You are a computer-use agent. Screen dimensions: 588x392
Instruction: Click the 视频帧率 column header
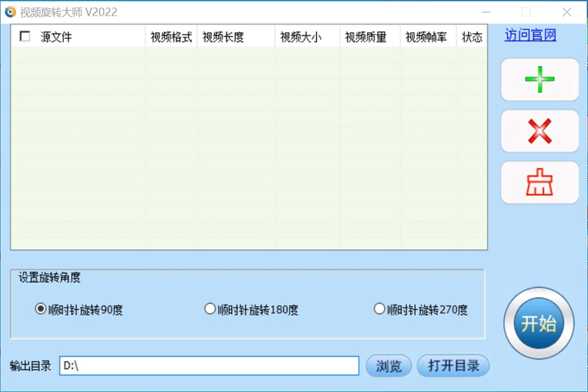tap(426, 37)
